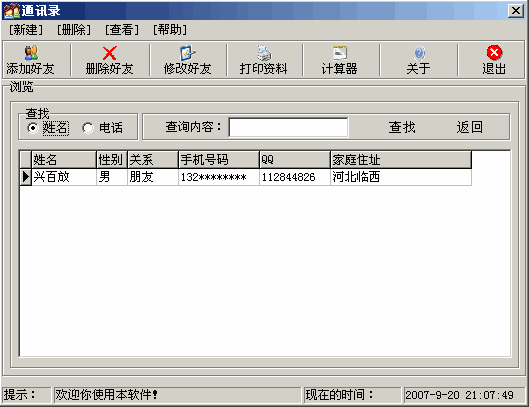The height and width of the screenshot is (407, 529).
Task: Open the 修改好友 edit friend icon
Action: coord(188,53)
